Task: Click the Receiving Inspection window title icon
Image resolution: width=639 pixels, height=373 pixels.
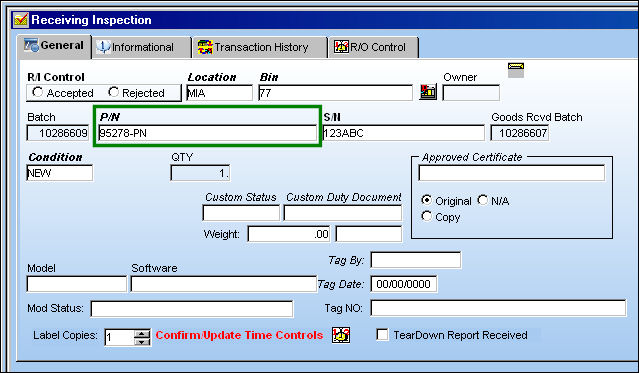Action: (21, 20)
